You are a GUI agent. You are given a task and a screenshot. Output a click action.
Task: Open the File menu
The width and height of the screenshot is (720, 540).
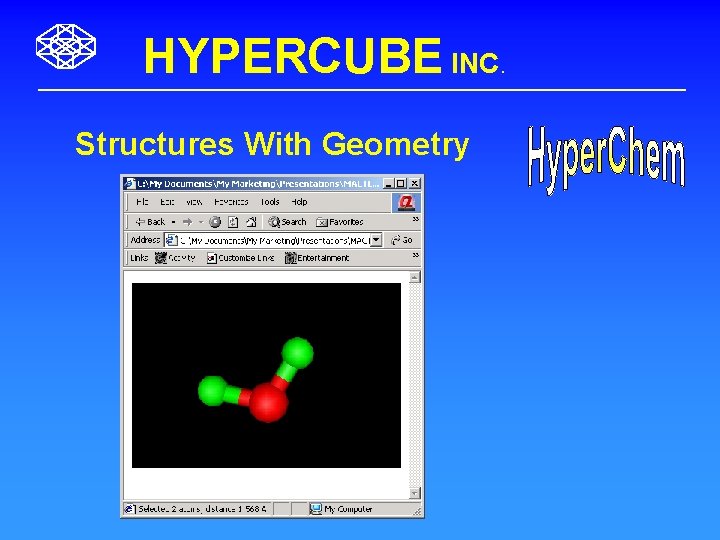tap(142, 202)
